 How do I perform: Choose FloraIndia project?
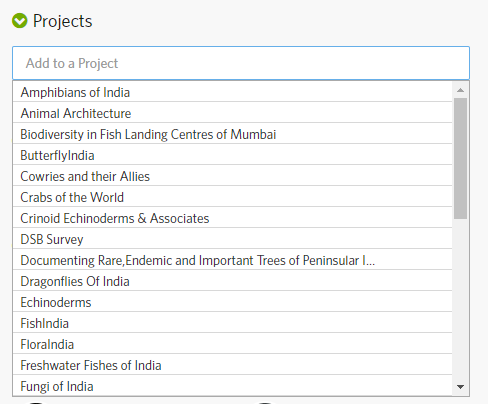[232, 344]
